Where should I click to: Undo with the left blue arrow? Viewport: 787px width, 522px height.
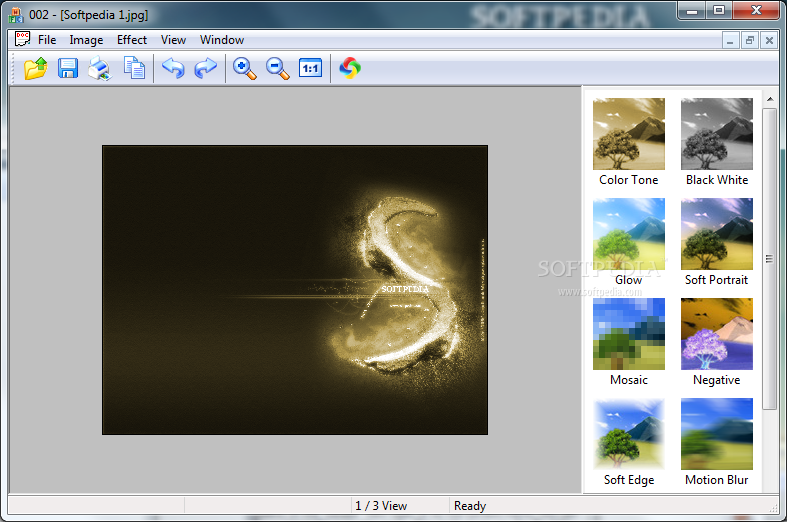tap(173, 68)
